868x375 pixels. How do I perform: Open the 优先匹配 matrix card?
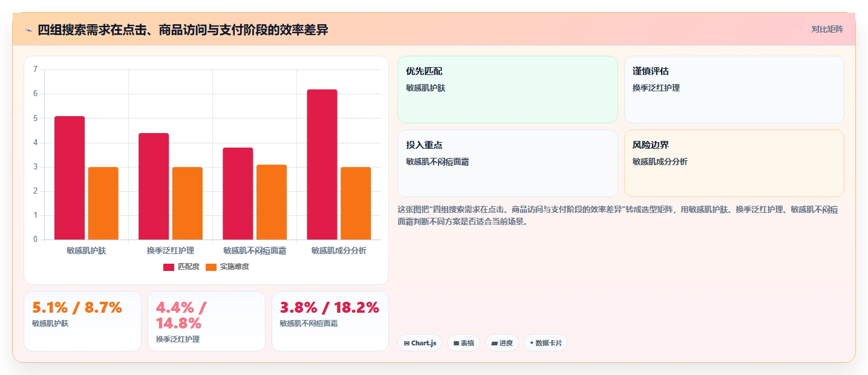pyautogui.click(x=507, y=90)
